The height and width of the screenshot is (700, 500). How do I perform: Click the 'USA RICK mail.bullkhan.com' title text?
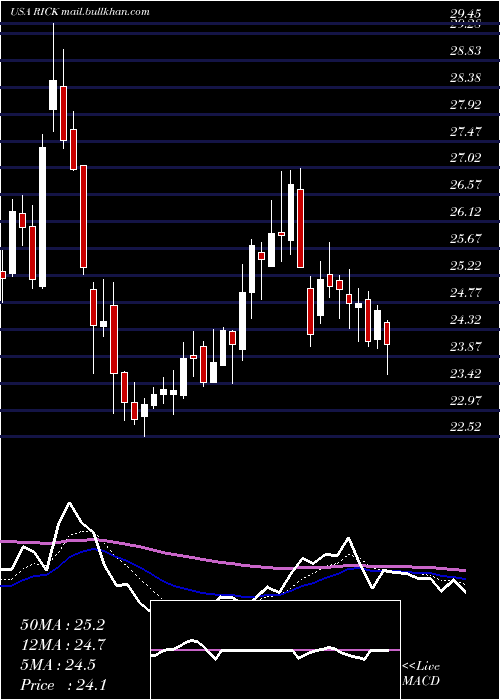(x=80, y=12)
